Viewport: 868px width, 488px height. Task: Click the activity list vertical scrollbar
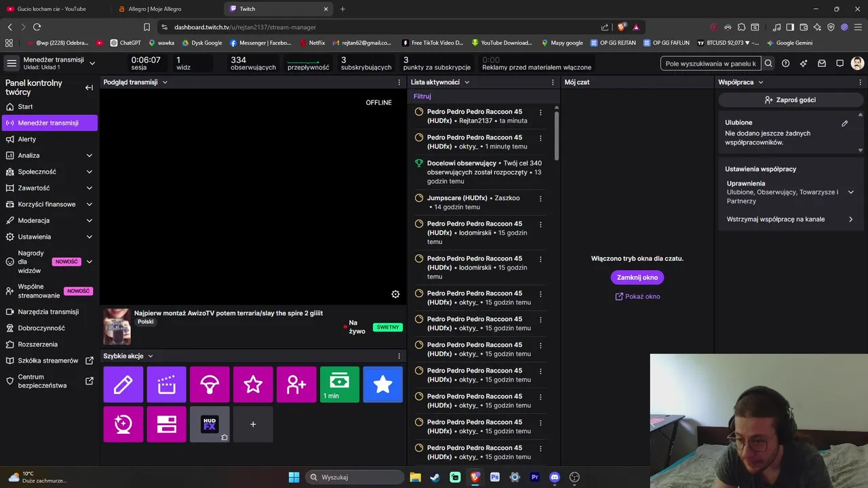tap(557, 136)
